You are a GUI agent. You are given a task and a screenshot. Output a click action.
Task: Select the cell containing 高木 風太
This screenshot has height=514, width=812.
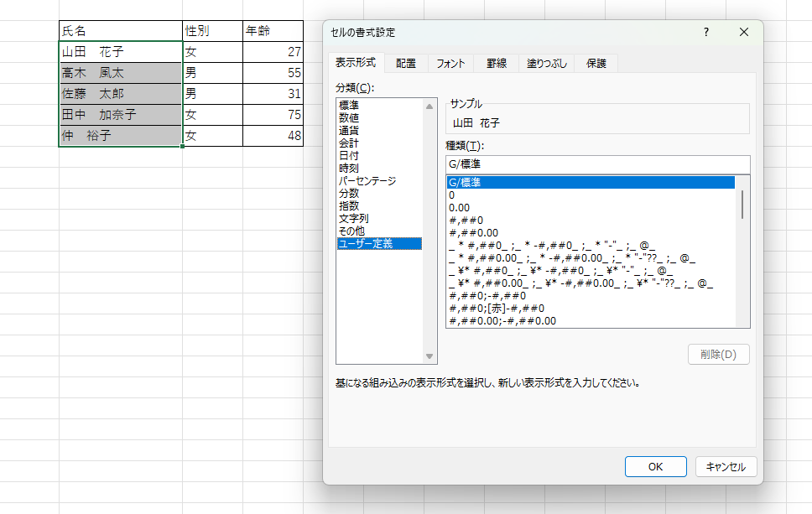(121, 73)
